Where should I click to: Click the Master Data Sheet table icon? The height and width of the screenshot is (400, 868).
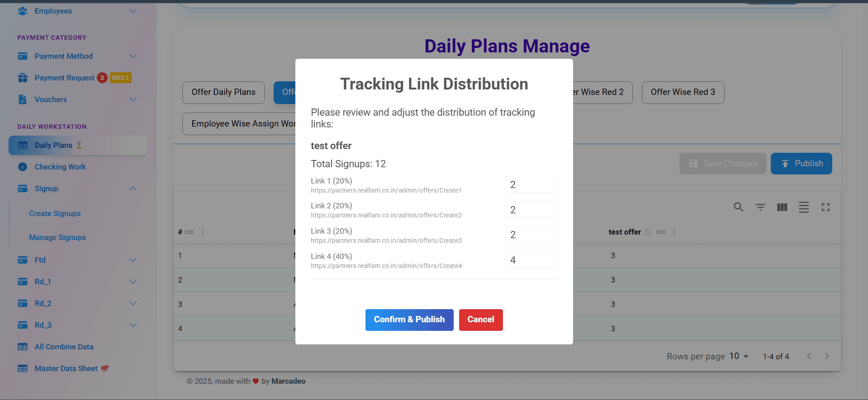[23, 368]
